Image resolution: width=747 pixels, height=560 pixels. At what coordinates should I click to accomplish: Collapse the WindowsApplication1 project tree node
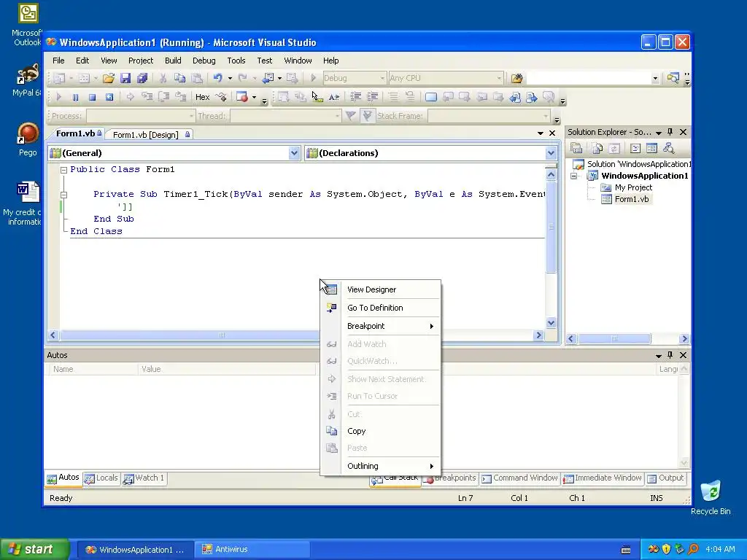pos(574,176)
